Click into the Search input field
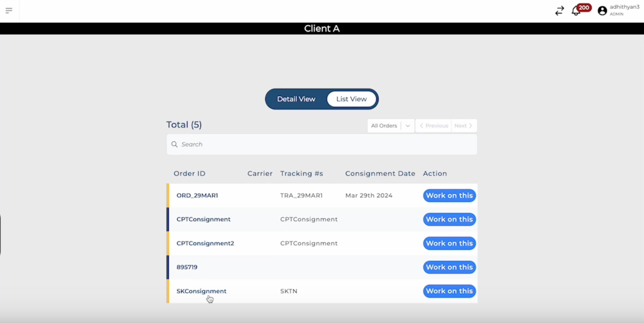The image size is (644, 323). coord(325,144)
